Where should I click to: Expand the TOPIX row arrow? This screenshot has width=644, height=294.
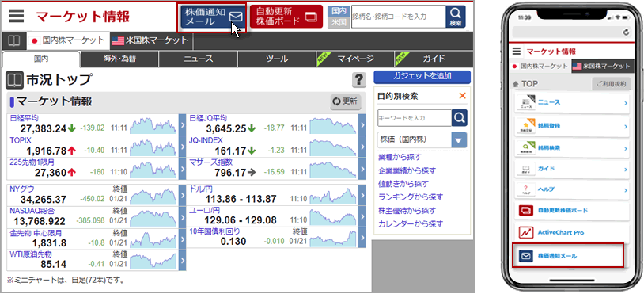pos(182,147)
